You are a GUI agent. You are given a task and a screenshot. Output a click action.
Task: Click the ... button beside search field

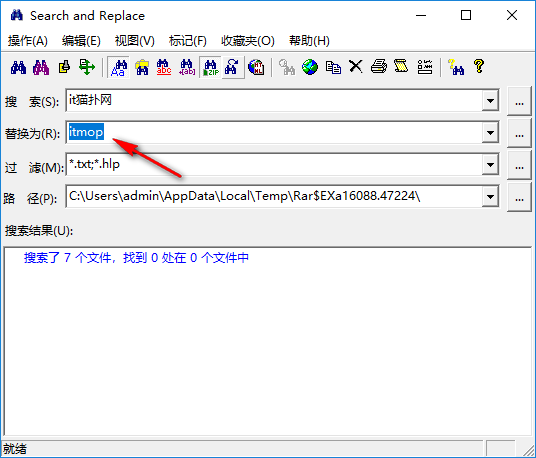(519, 101)
